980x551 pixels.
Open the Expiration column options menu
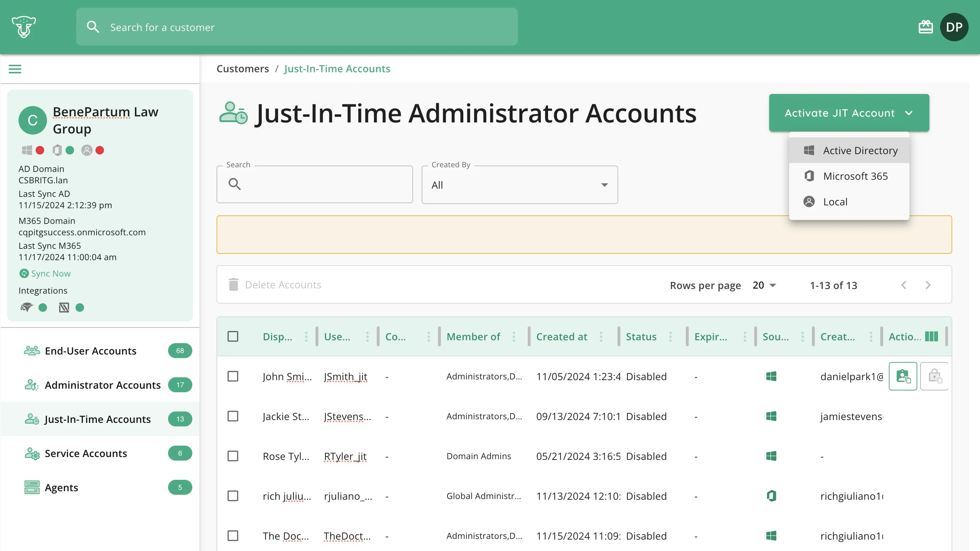point(745,336)
